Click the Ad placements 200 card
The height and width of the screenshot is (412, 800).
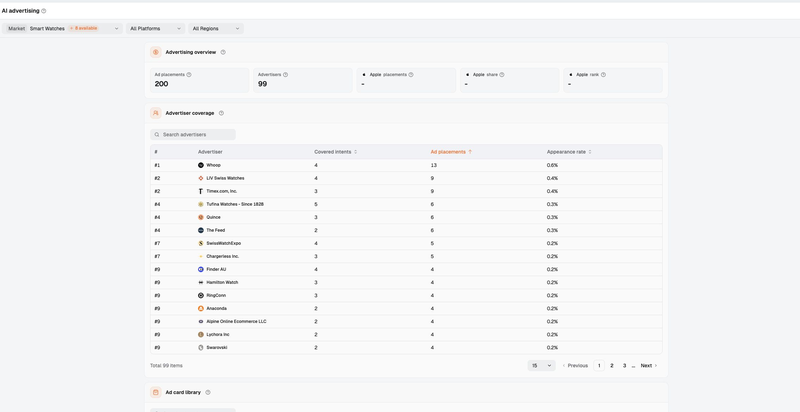click(199, 80)
